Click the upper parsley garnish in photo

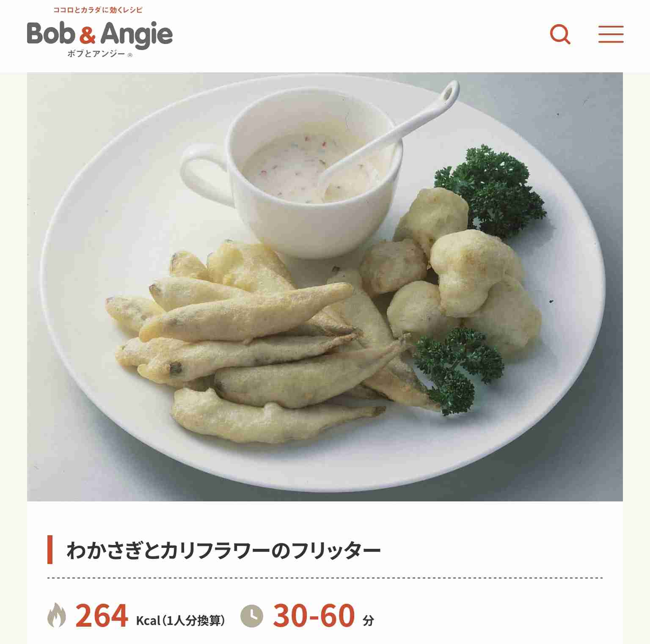tap(491, 190)
